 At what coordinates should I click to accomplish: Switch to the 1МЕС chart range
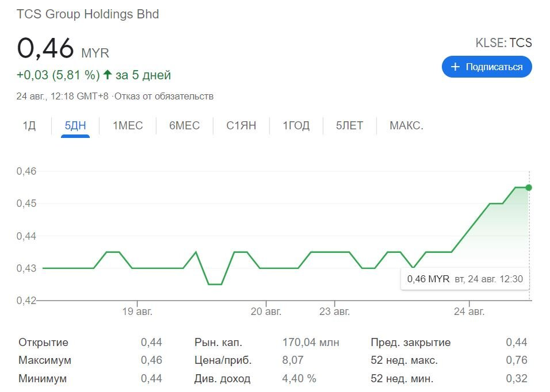[x=128, y=126]
